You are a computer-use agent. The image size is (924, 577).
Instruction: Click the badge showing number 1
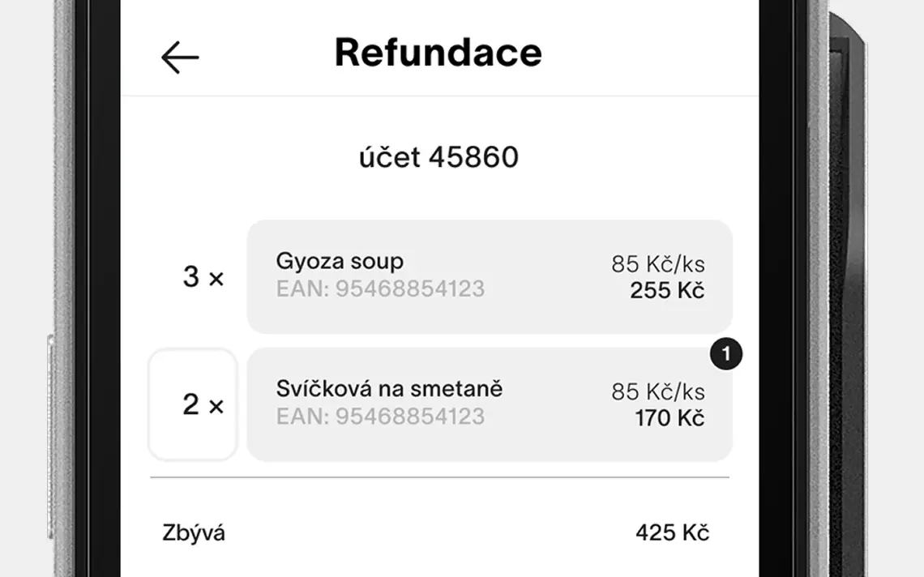(x=725, y=354)
